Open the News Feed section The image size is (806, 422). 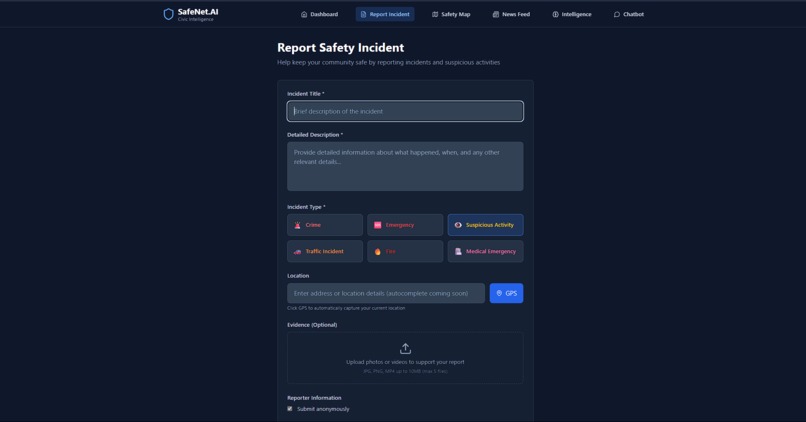(x=511, y=14)
